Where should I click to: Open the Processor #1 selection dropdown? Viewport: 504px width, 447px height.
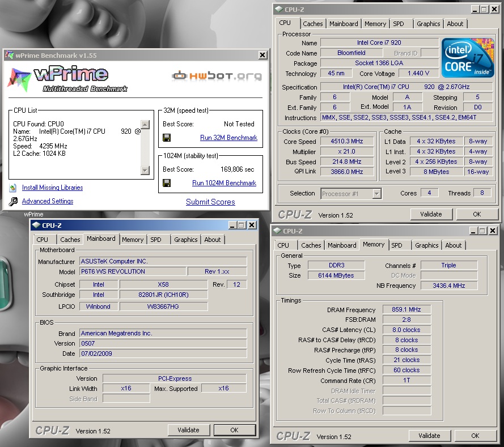376,194
